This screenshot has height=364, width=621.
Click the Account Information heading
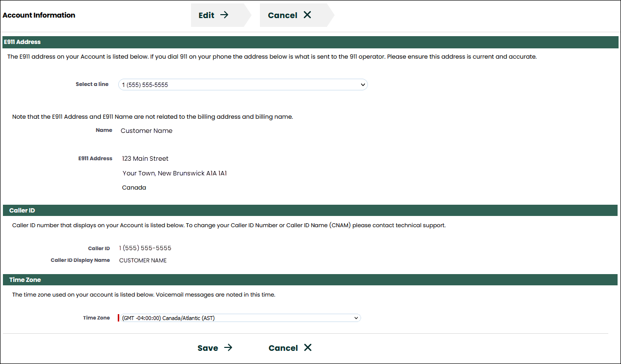coord(39,15)
